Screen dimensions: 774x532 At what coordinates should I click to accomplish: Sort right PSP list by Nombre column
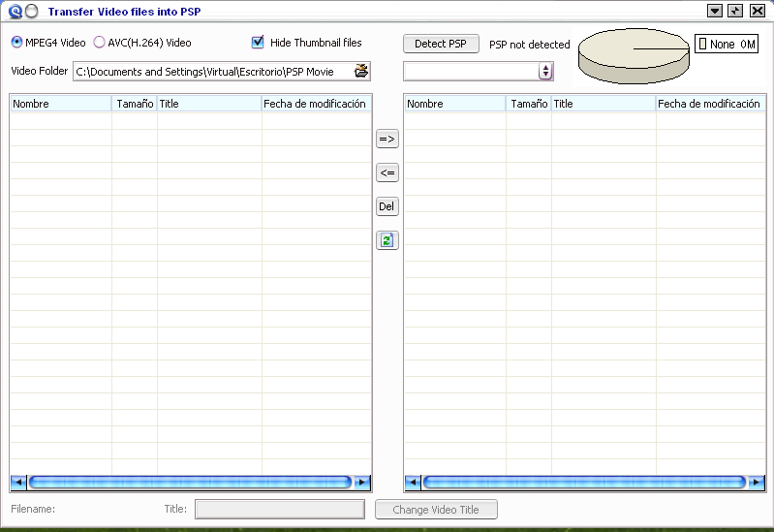click(455, 104)
